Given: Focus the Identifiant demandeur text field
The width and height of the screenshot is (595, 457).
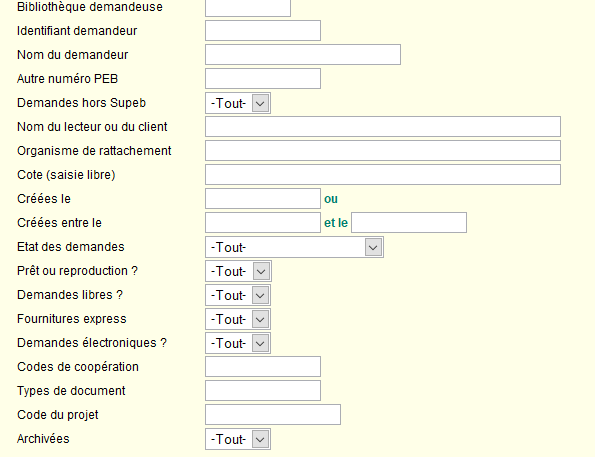Looking at the screenshot, I should click(263, 30).
